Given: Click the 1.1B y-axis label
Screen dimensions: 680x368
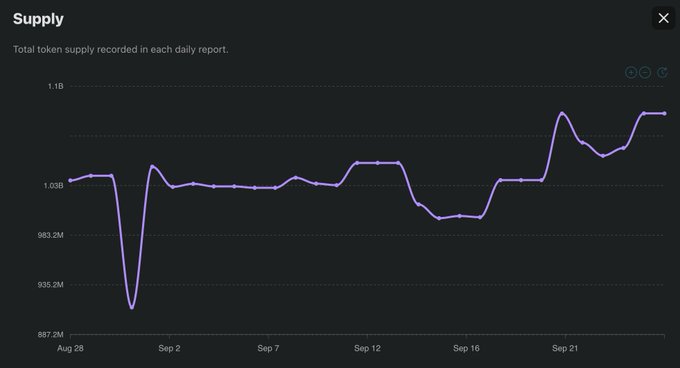Looking at the screenshot, I should point(56,86).
